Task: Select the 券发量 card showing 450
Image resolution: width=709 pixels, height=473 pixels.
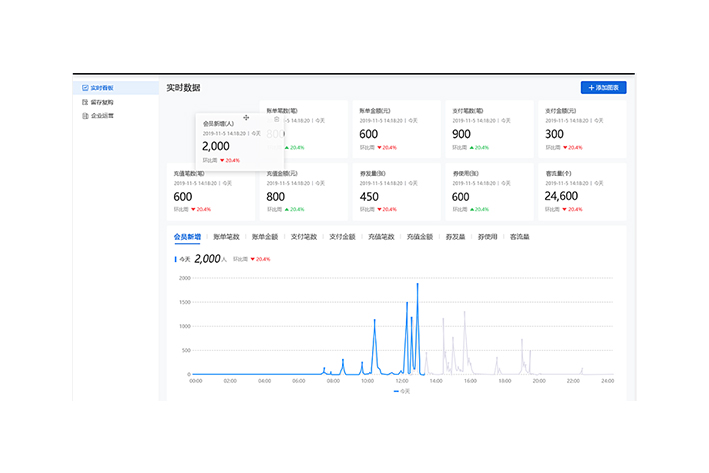Action: [x=397, y=192]
